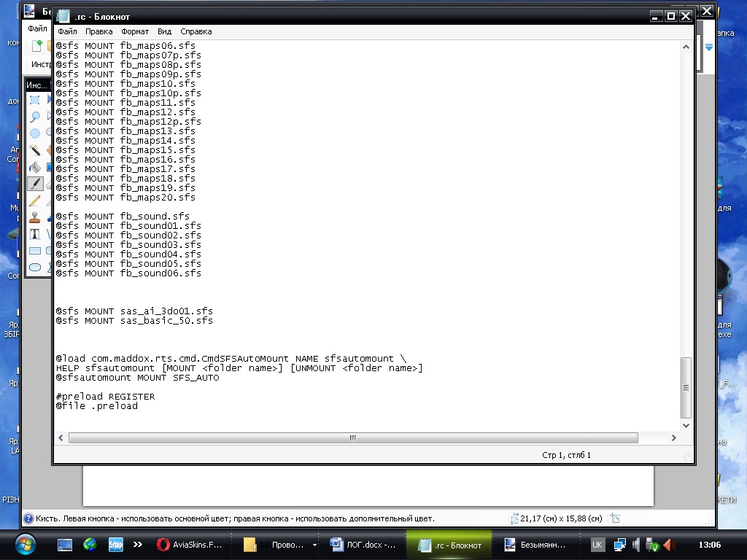
Task: Switch to .rc - Блокнот taskbar button
Action: [449, 545]
